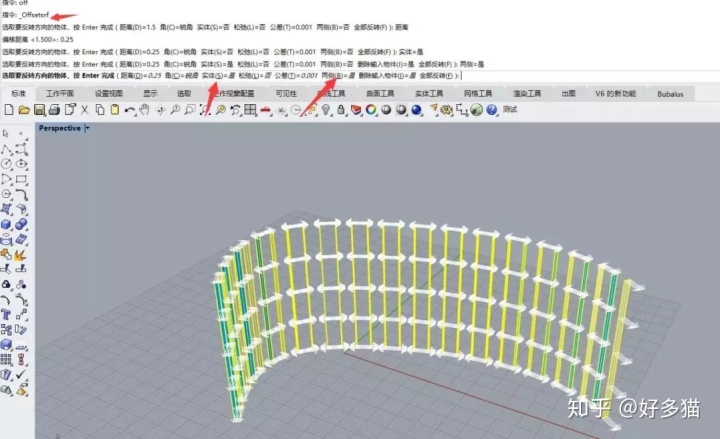This screenshot has height=439, width=720.
Task: Switch to the 网格工具 tab
Action: tap(478, 93)
